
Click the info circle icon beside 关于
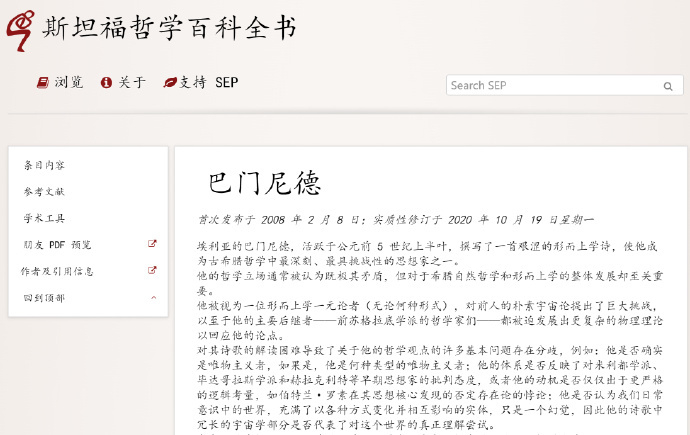(x=106, y=82)
